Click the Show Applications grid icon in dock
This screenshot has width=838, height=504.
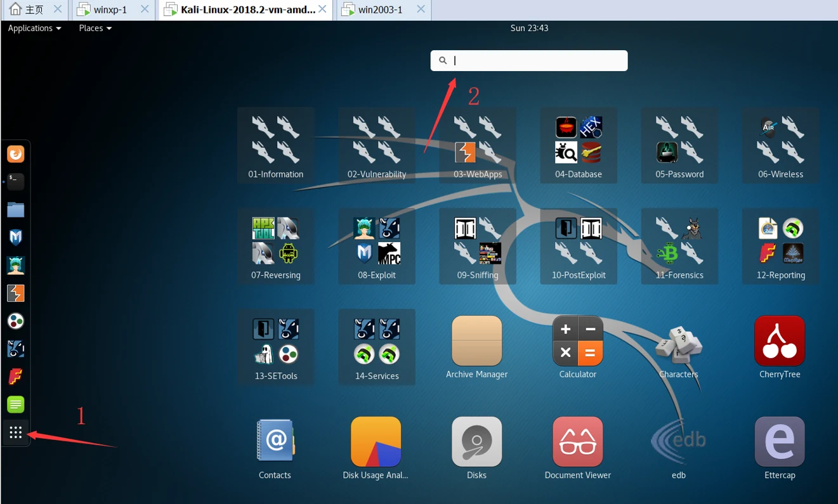pyautogui.click(x=16, y=432)
